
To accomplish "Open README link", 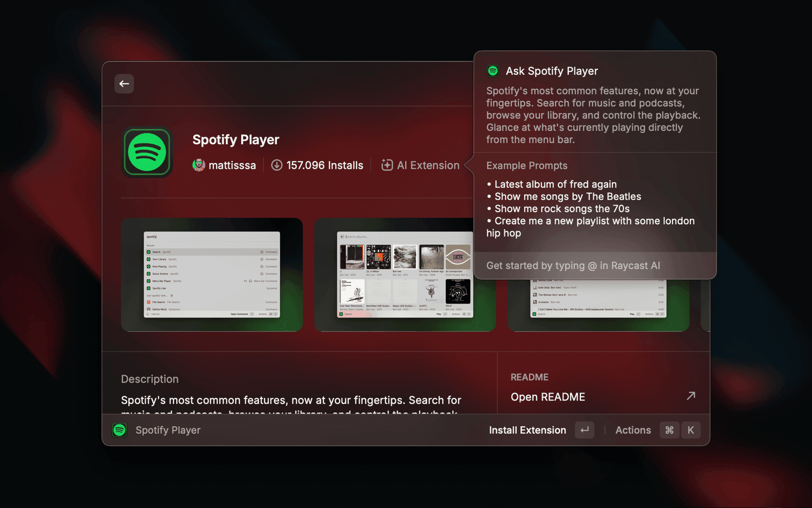I will pyautogui.click(x=548, y=397).
